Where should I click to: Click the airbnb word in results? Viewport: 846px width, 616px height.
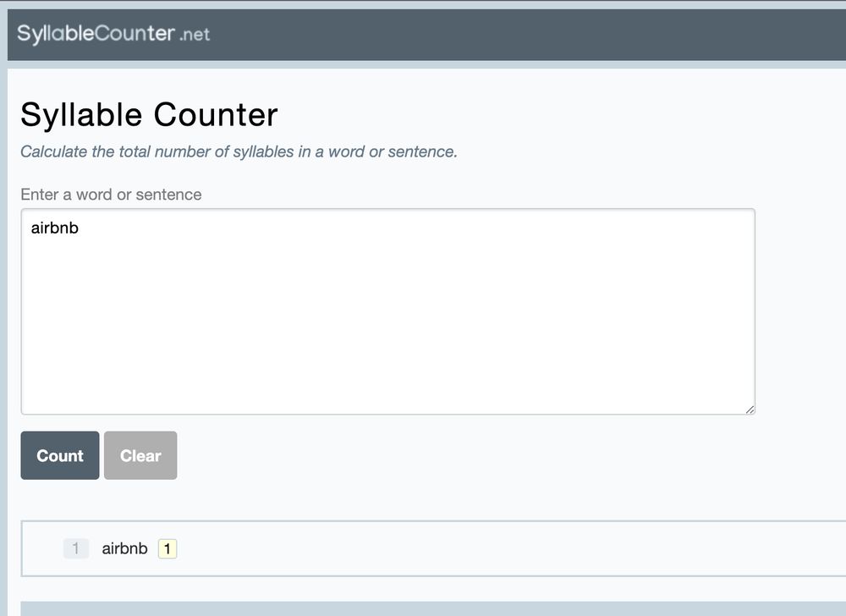point(124,548)
